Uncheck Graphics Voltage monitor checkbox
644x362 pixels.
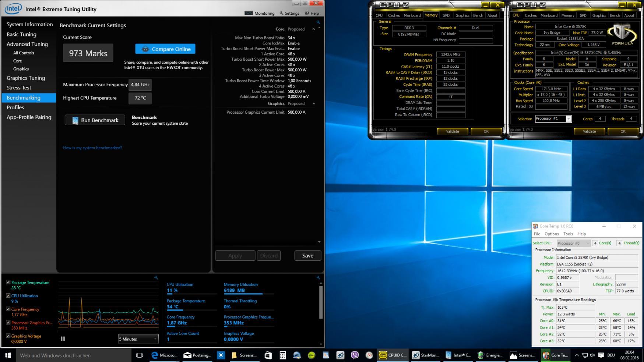8,336
